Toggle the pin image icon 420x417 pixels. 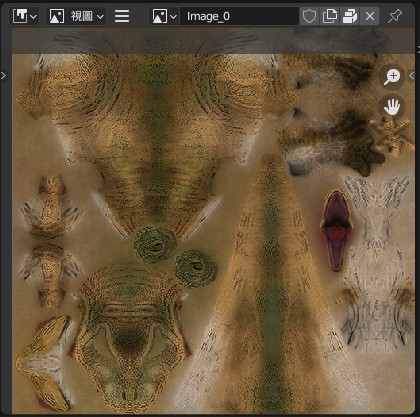pos(395,16)
